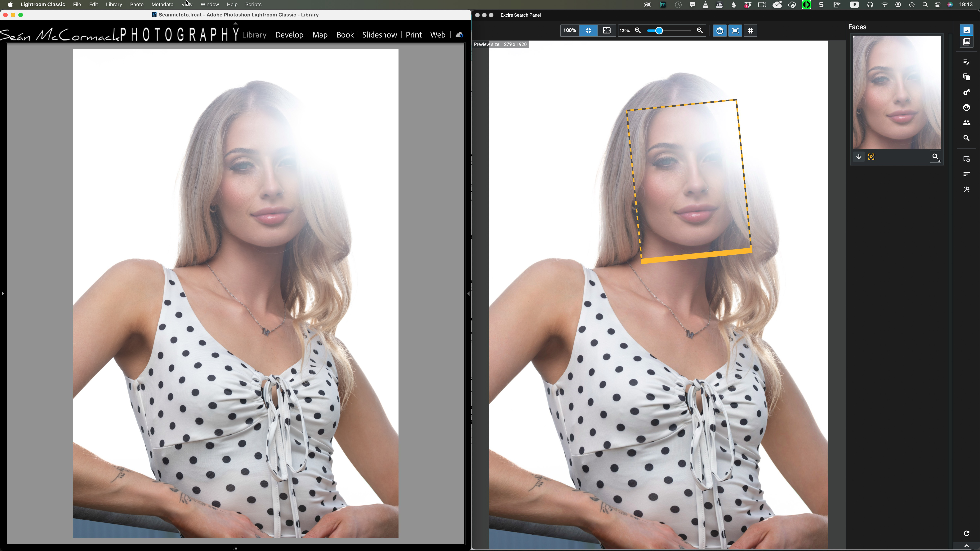Switch to multiple photos view in Excire sidebar
980x551 pixels.
966,42
